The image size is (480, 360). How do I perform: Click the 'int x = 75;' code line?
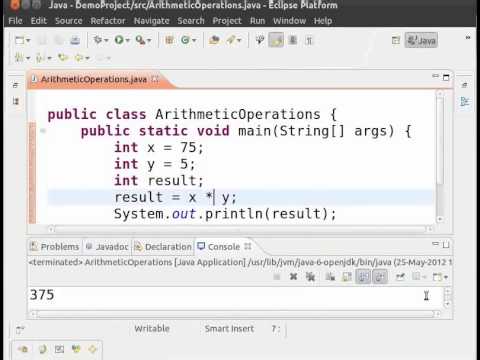159,147
